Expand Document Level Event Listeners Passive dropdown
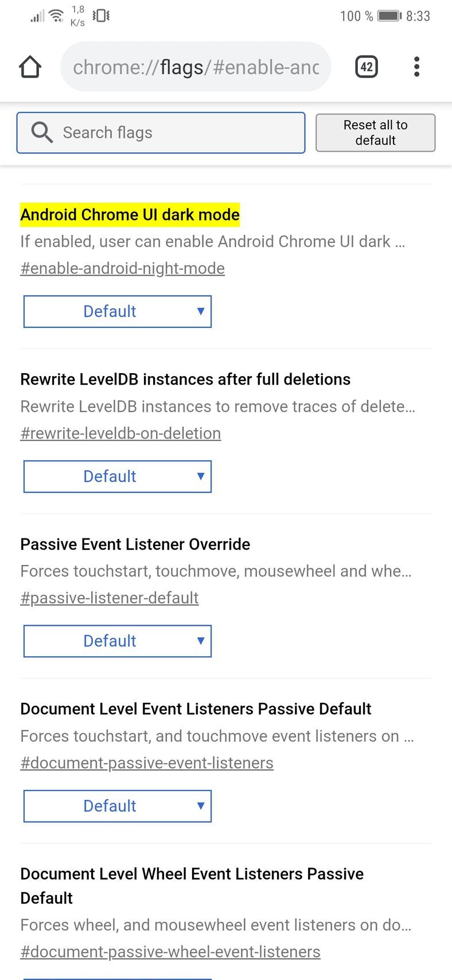This screenshot has height=980, width=452. click(118, 806)
